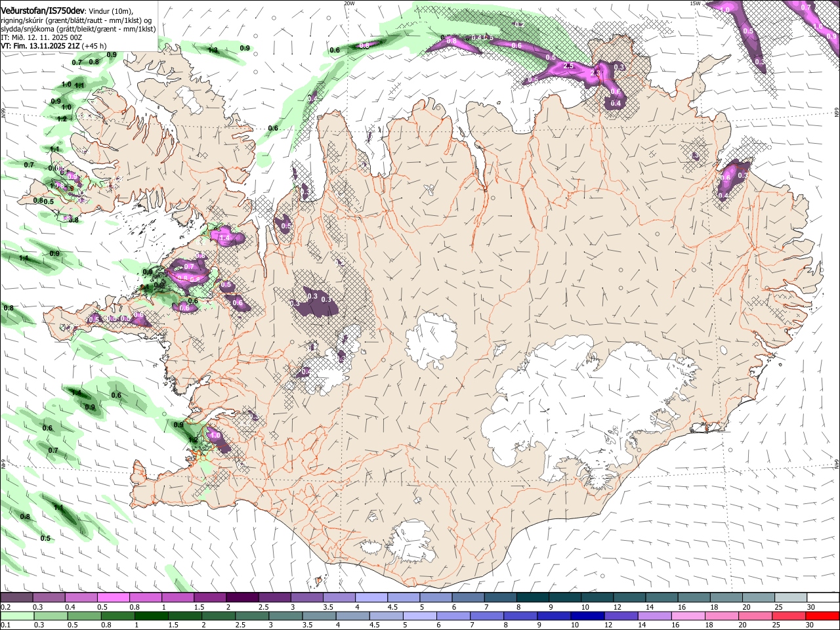Click the 0.2 value in the hatched northern sea area
Screen dimensions: 840x630
(519, 24)
